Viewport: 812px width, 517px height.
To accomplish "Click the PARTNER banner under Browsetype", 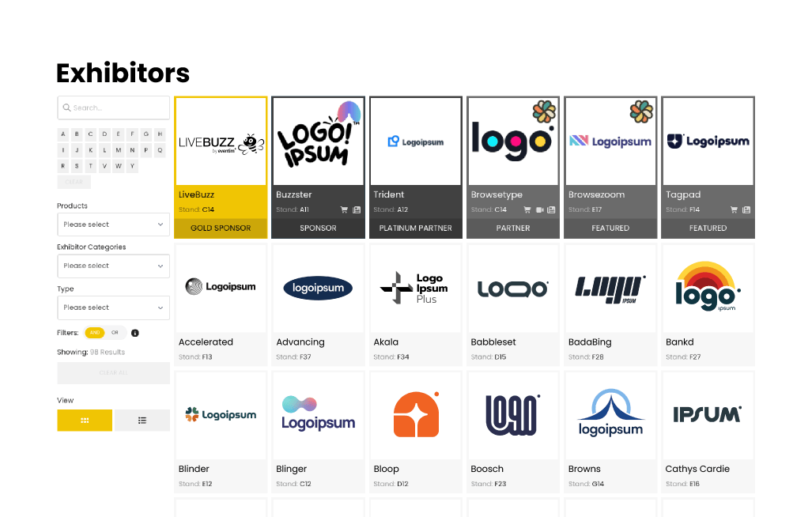I will 512,228.
